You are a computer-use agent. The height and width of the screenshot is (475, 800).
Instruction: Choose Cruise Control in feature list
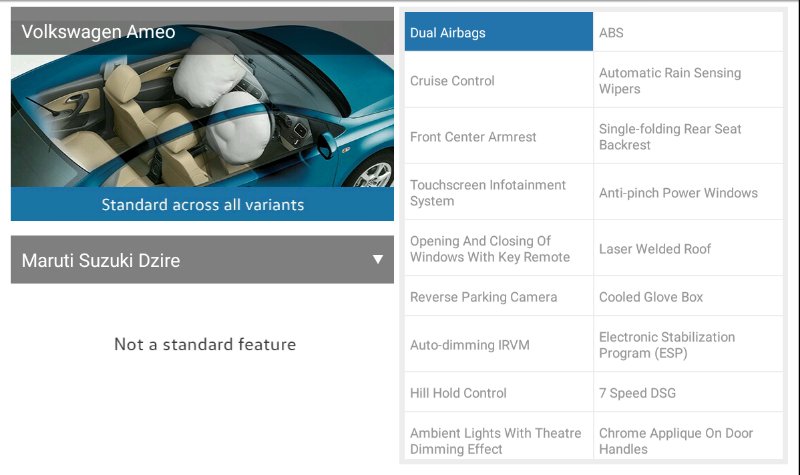498,80
